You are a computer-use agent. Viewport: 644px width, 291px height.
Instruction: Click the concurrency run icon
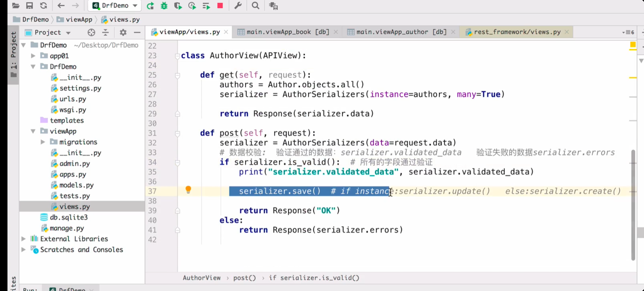click(206, 6)
